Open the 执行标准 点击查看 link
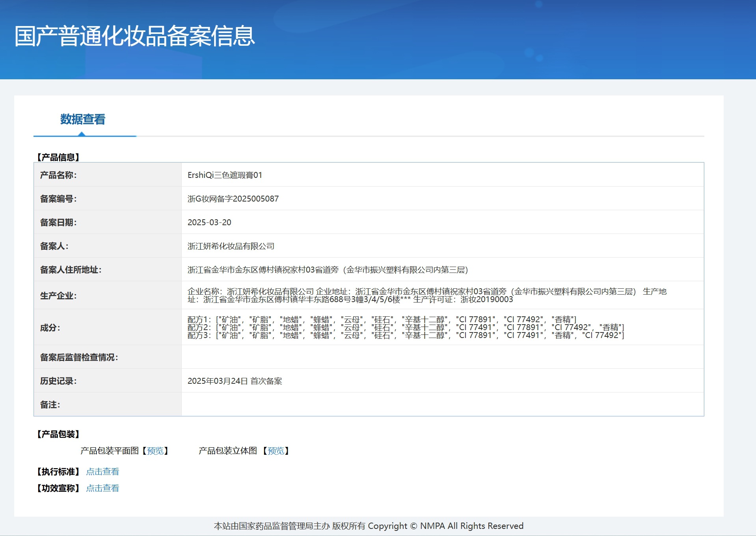This screenshot has height=536, width=756. 102,472
